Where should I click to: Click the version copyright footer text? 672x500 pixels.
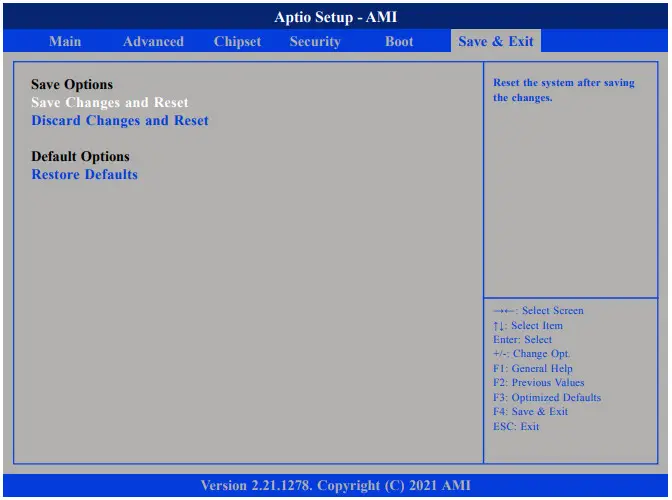[x=336, y=486]
